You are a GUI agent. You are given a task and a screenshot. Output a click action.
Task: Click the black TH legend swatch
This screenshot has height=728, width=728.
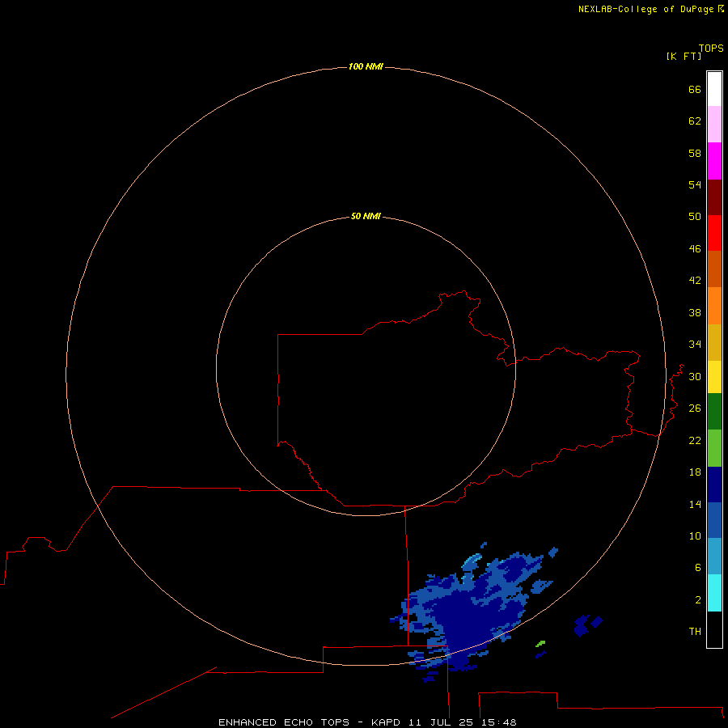point(714,629)
